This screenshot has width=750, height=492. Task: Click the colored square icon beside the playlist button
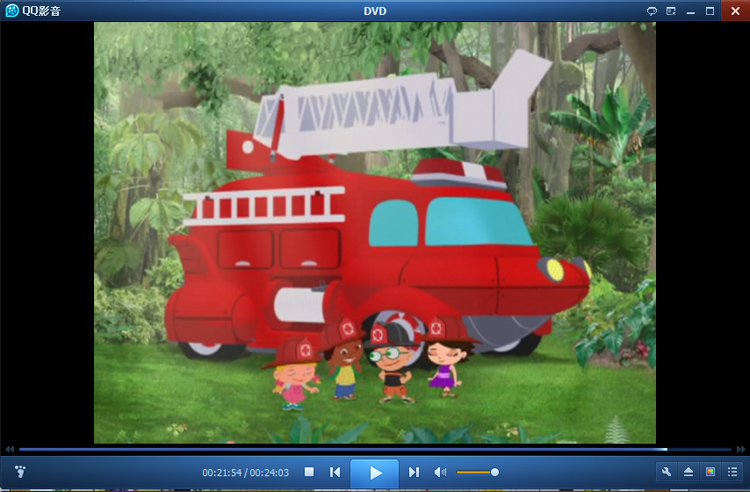click(710, 472)
